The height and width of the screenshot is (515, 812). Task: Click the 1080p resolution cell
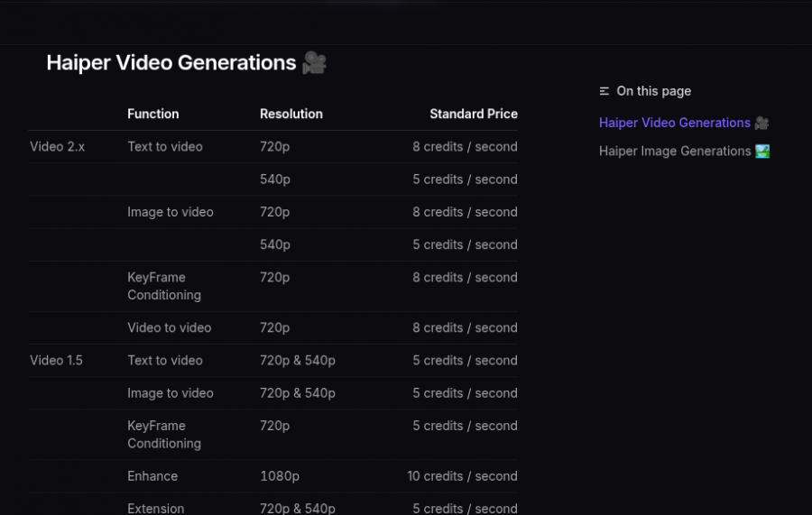point(280,476)
